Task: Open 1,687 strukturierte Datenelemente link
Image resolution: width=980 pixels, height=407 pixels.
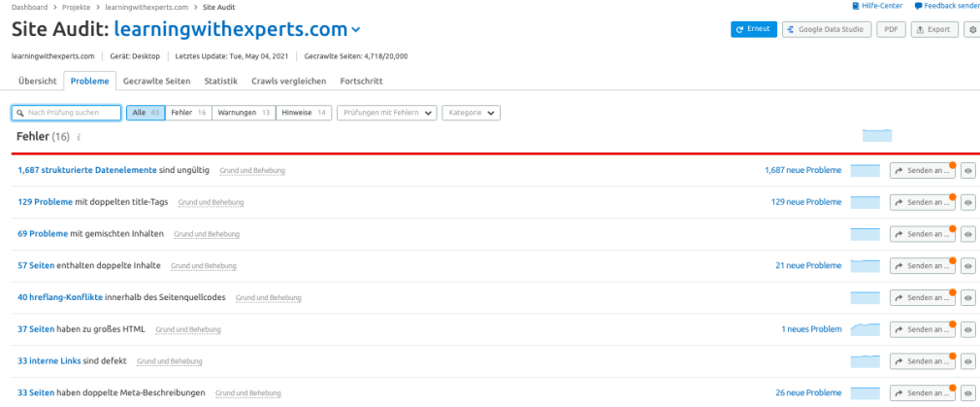Action: point(87,170)
